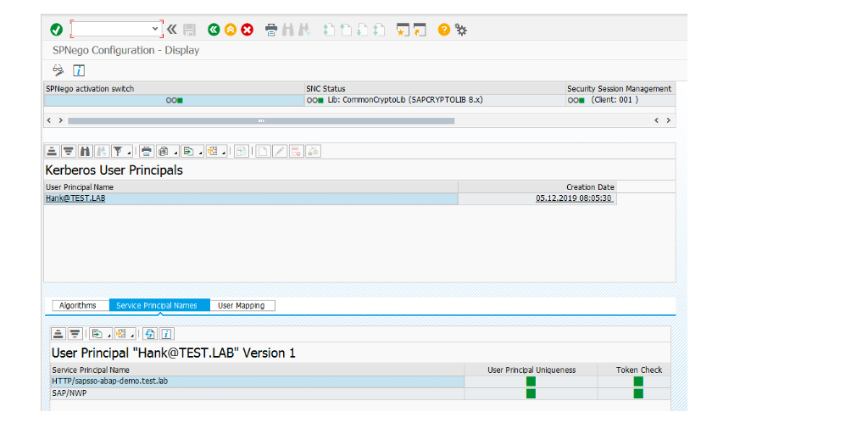Click Information icon in Service Principal Names toolbar
The image size is (868, 434).
tap(167, 334)
